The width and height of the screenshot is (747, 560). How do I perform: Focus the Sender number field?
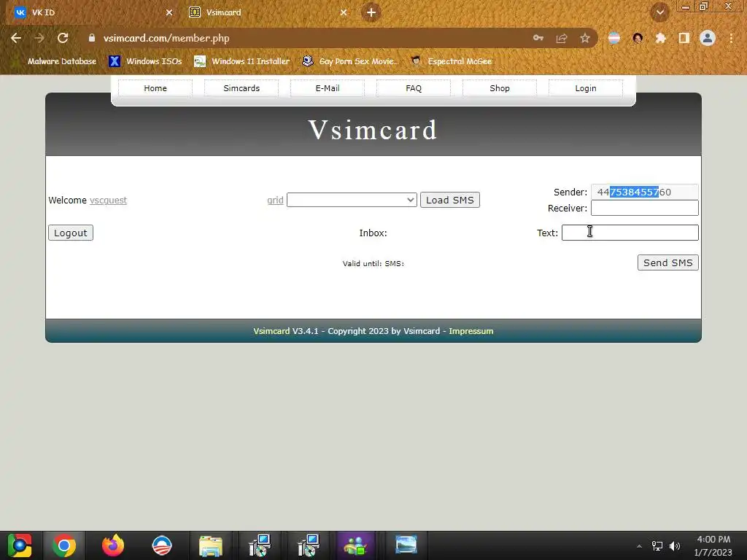(x=645, y=192)
